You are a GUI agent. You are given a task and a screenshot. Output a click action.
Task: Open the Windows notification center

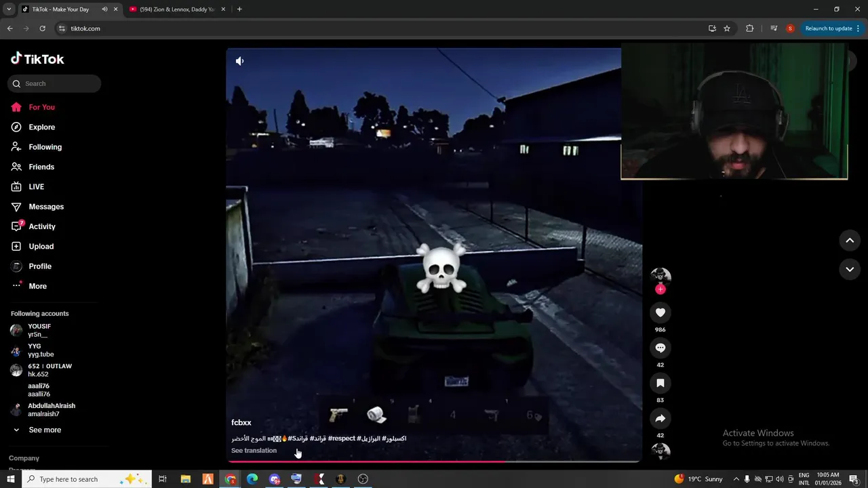[854, 479]
